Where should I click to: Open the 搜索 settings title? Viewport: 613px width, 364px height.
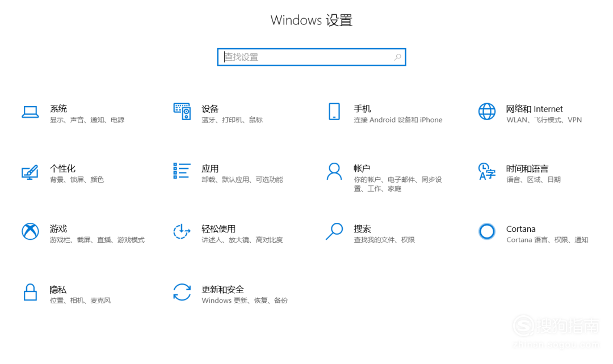tap(362, 229)
